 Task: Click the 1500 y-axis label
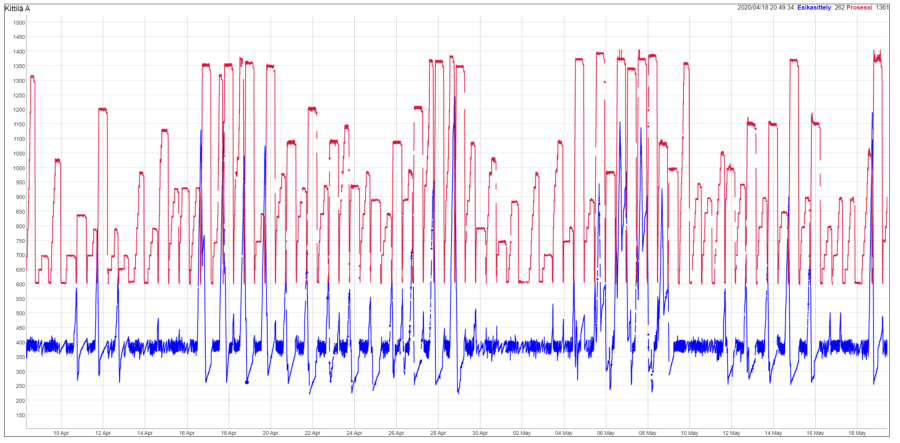(x=19, y=22)
